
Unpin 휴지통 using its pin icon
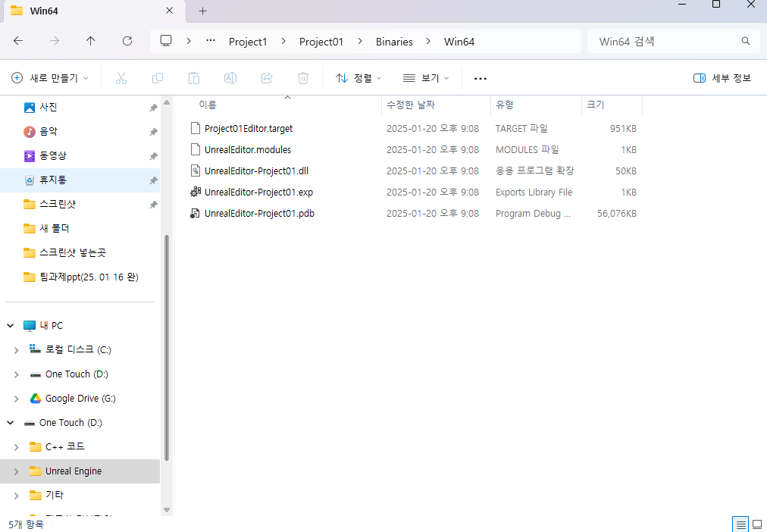[153, 180]
